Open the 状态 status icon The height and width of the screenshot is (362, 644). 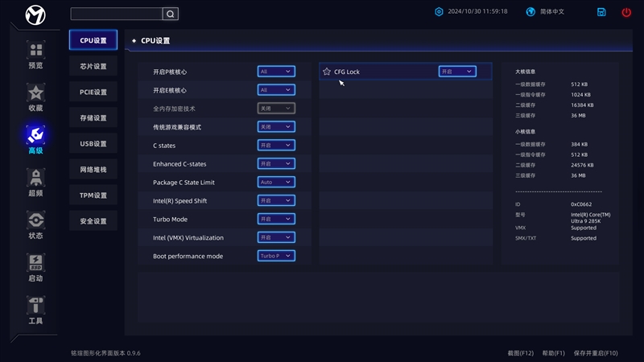[35, 221]
